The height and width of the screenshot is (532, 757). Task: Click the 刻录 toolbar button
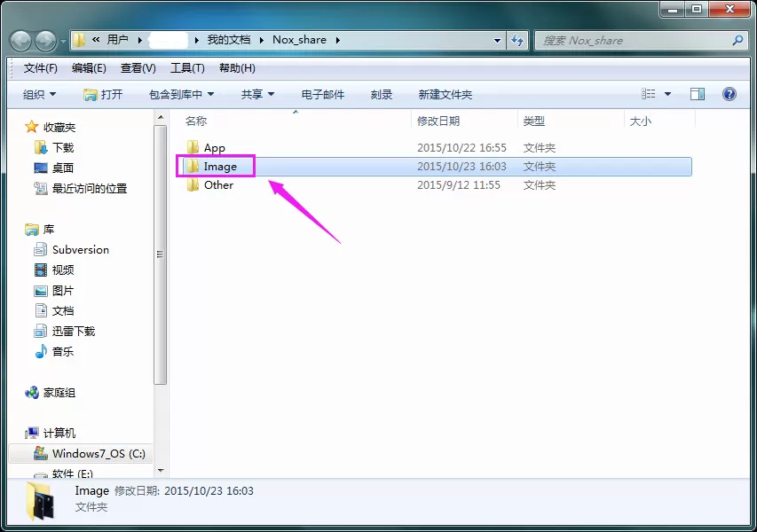click(382, 94)
